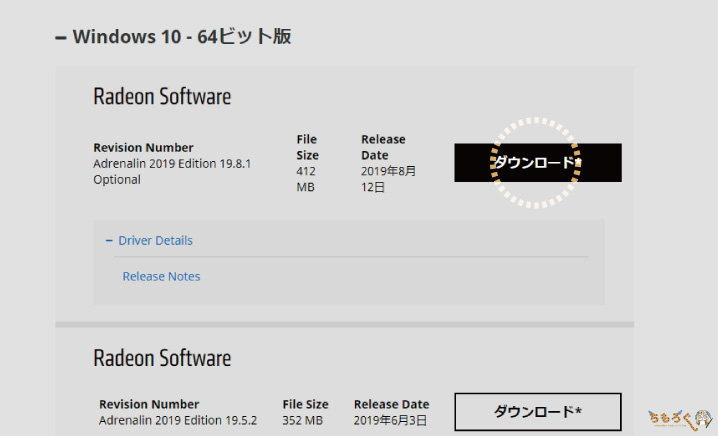Image resolution: width=718 pixels, height=436 pixels.
Task: Click the release date 2019年6月3日
Action: [390, 420]
